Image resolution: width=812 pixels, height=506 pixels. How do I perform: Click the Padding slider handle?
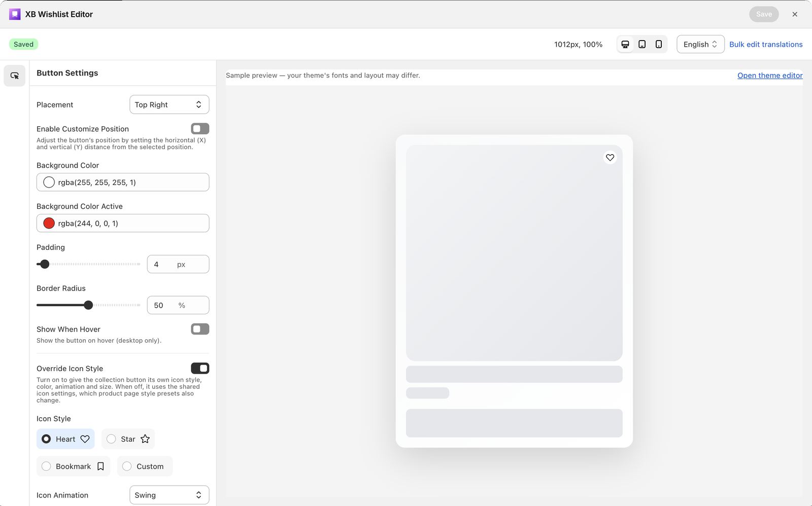coord(45,264)
